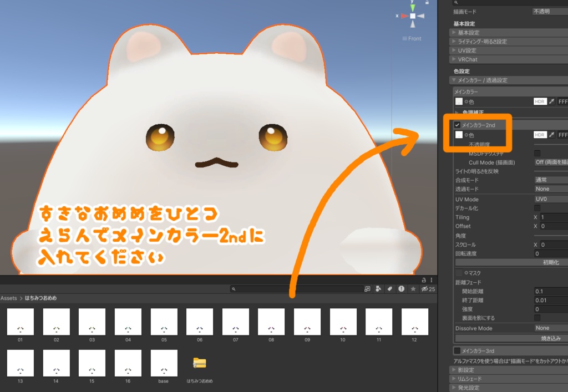Click the eyedropper next to メインカラー
This screenshot has width=568, height=392.
pyautogui.click(x=552, y=101)
